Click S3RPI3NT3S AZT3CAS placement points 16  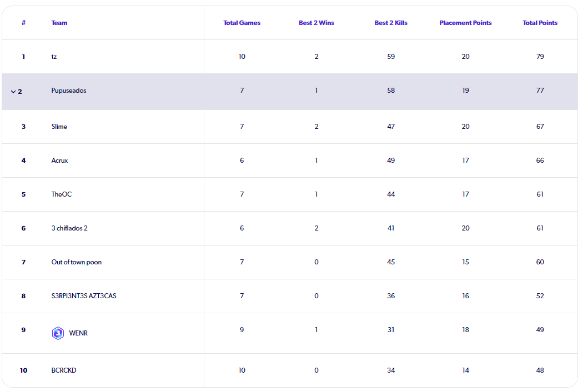click(465, 295)
